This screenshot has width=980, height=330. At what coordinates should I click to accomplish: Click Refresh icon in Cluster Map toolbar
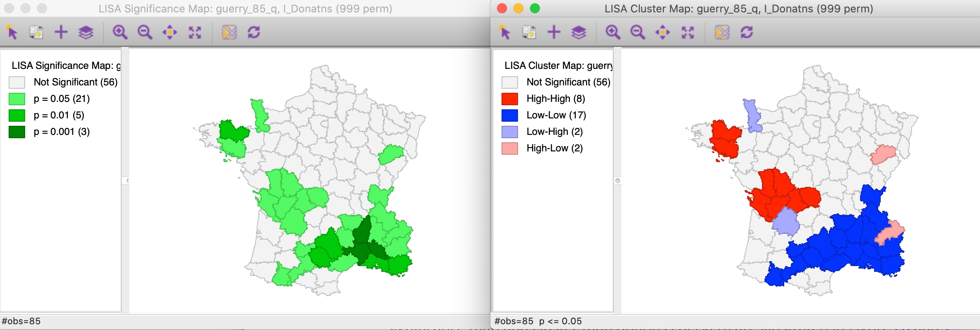pos(747,32)
